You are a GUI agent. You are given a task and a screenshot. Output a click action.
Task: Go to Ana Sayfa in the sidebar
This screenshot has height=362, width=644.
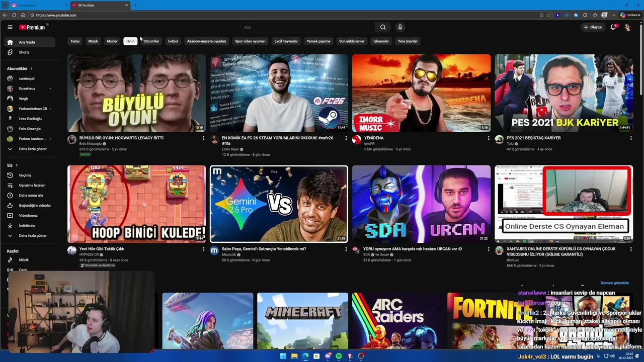[x=30, y=42]
